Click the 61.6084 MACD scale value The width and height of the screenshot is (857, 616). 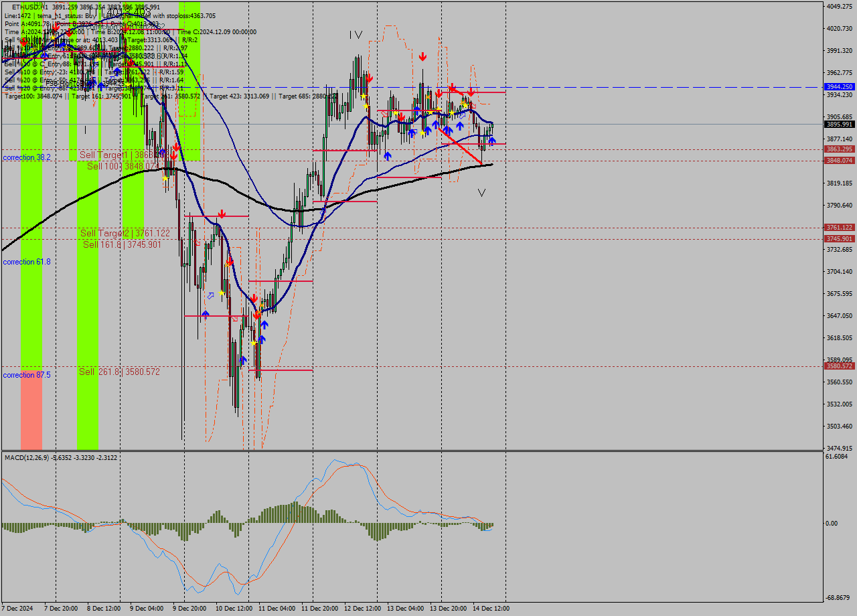[837, 456]
